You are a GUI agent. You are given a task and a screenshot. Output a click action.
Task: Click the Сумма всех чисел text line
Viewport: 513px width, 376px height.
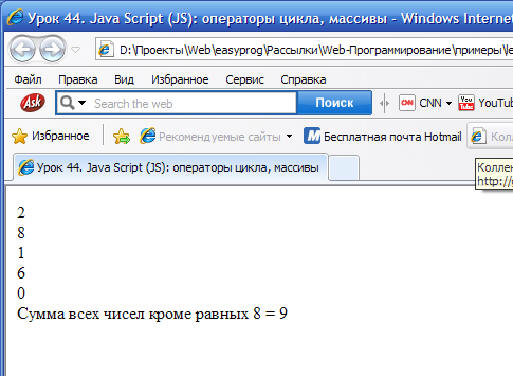coord(152,314)
